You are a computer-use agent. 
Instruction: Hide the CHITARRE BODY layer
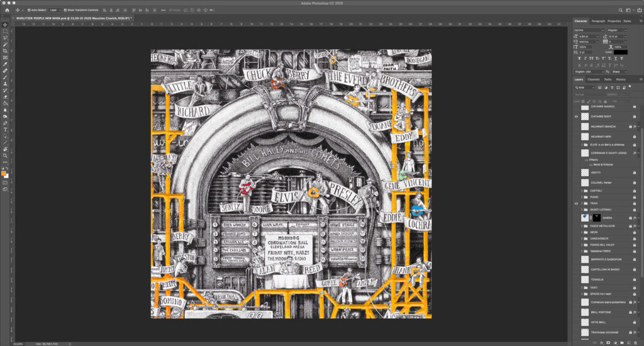click(x=576, y=117)
